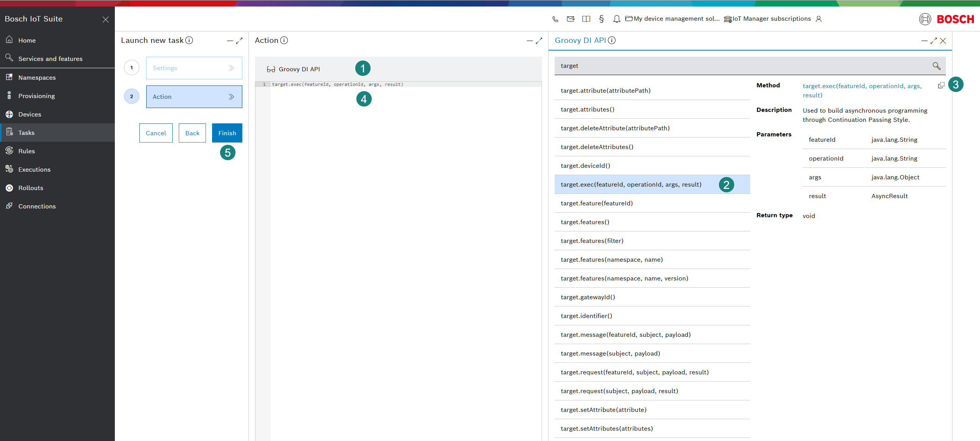The height and width of the screenshot is (441, 980).
Task: Select target.deviceId() method
Action: pyautogui.click(x=652, y=166)
